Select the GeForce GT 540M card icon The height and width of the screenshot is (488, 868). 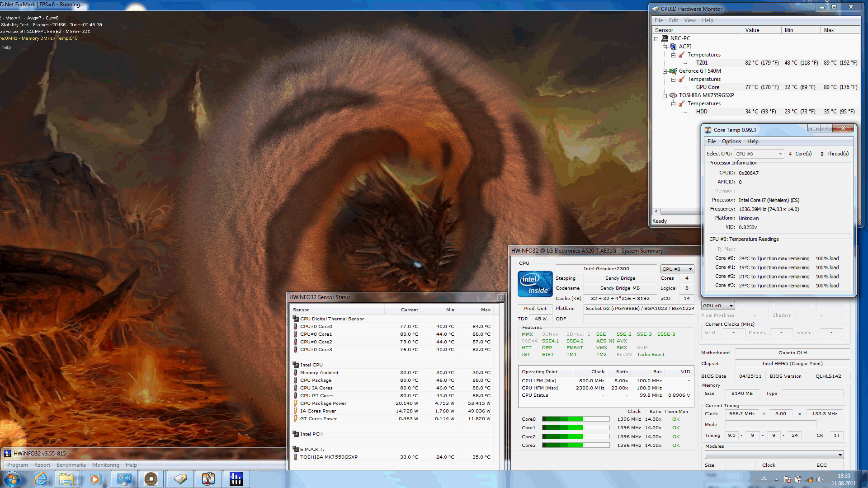tap(673, 71)
